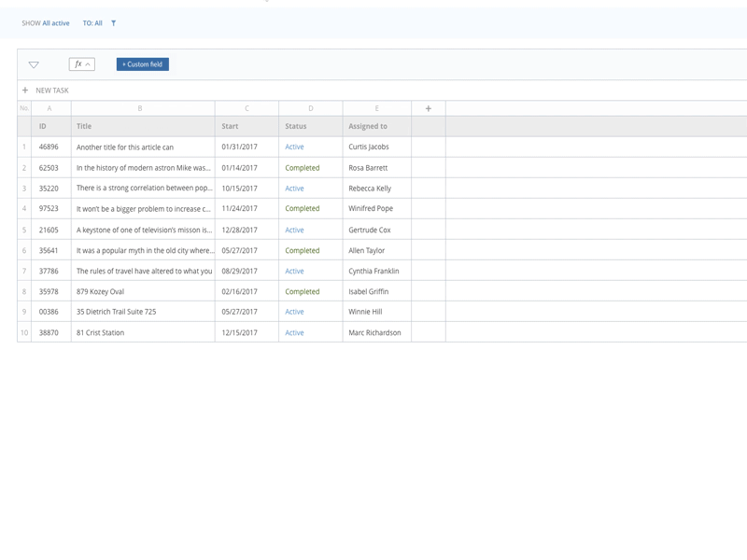Select column letter E header
This screenshot has height=560, width=747.
(377, 108)
